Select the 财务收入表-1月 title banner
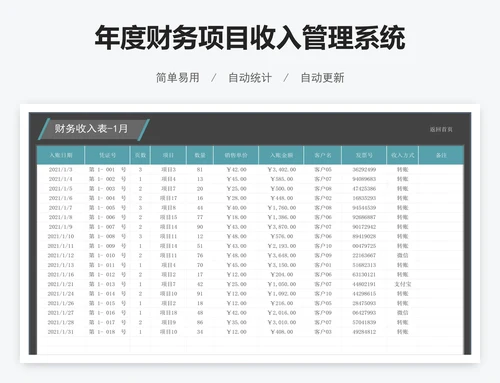The image size is (500, 383). tap(94, 129)
